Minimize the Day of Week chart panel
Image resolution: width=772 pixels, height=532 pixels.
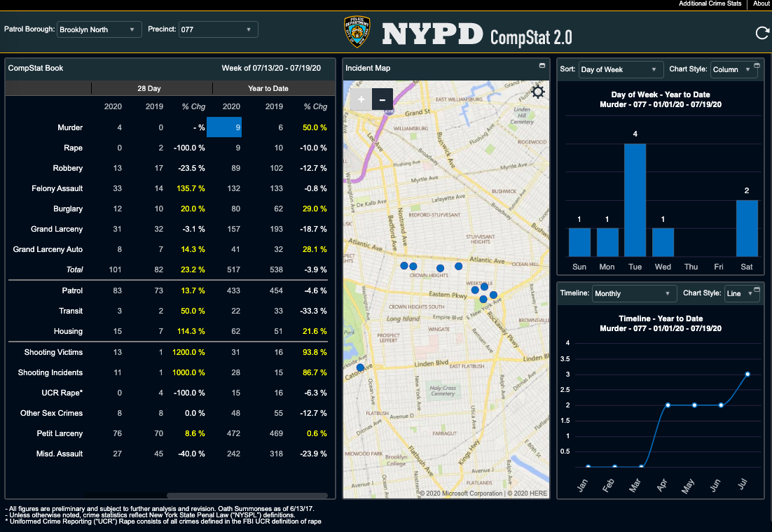tap(757, 66)
